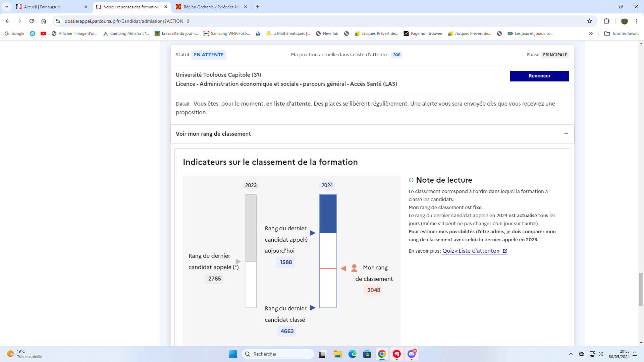Click the PRINCIPALE phase badge

point(555,55)
